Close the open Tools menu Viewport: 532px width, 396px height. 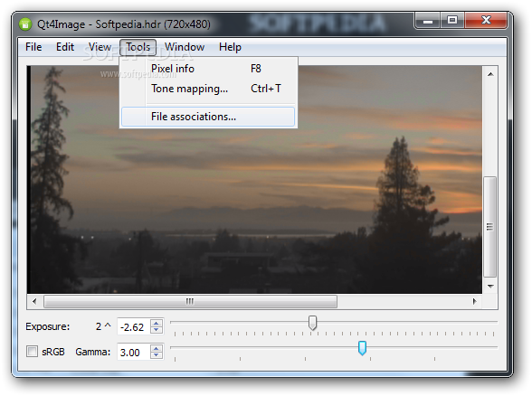click(x=138, y=47)
